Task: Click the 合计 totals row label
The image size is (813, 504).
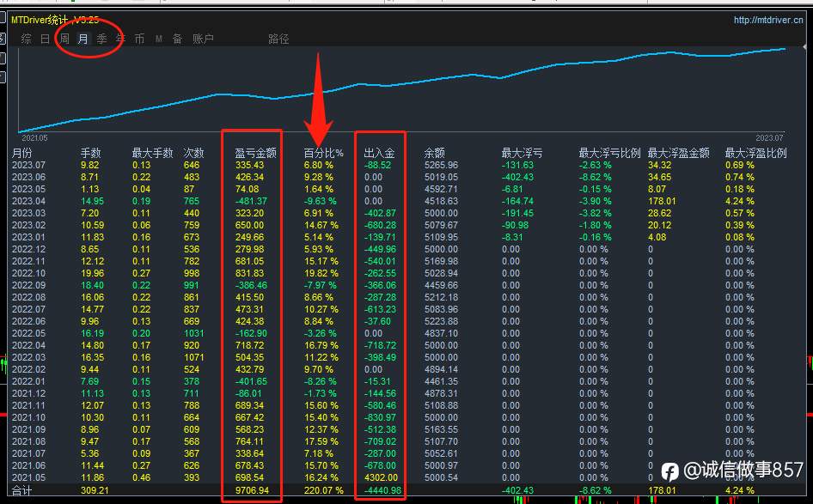Action: pyautogui.click(x=21, y=490)
